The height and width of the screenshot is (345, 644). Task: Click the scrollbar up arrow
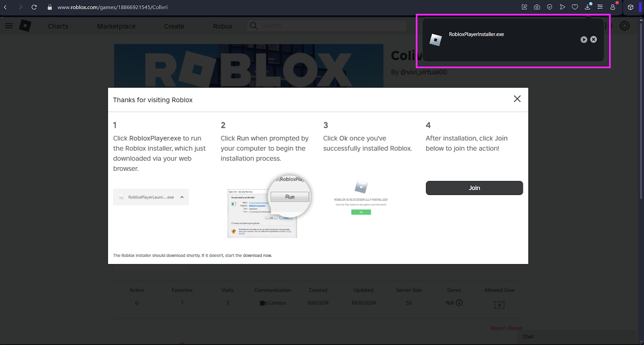point(641,19)
